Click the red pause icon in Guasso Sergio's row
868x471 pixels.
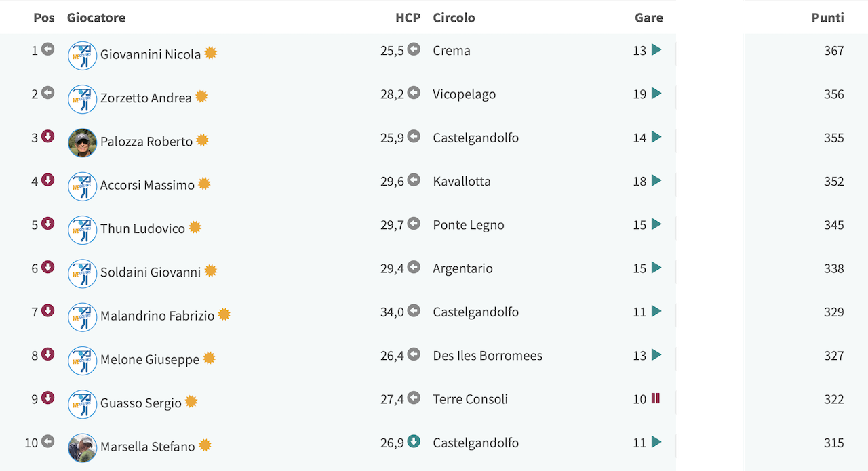click(655, 398)
